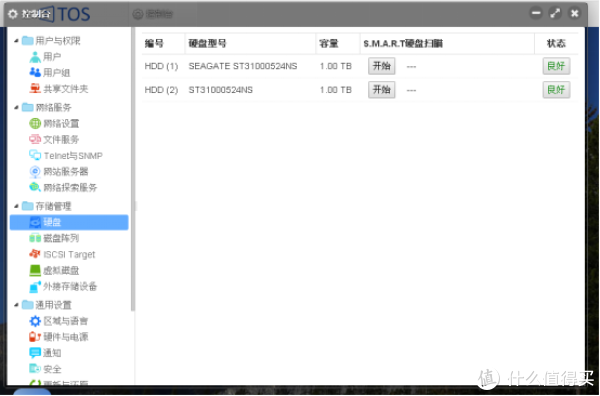Image resolution: width=600 pixels, height=396 pixels.
Task: Click 1.00 TB capacity of HDD (1)
Action: pyautogui.click(x=336, y=66)
